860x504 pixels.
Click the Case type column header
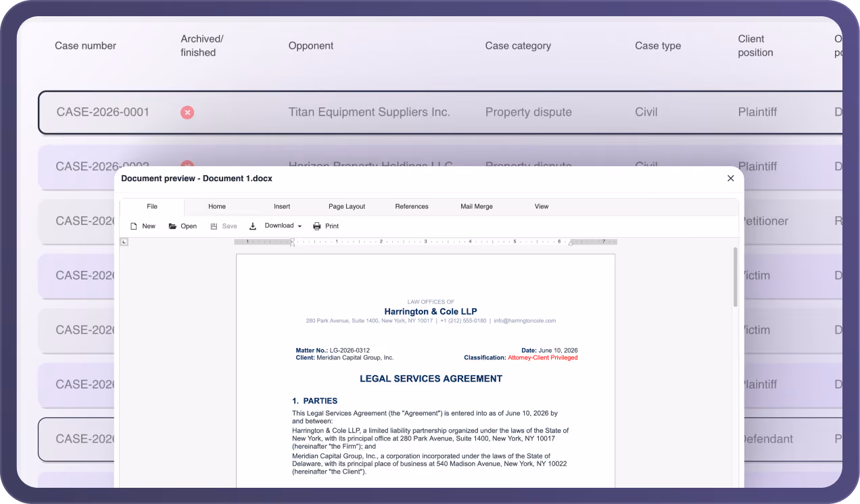658,46
